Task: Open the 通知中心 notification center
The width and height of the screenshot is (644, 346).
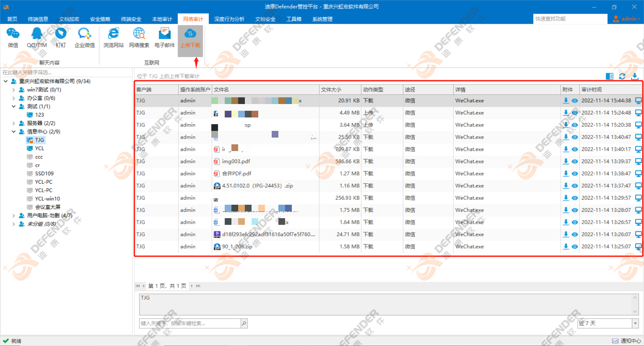Action: [627, 341]
